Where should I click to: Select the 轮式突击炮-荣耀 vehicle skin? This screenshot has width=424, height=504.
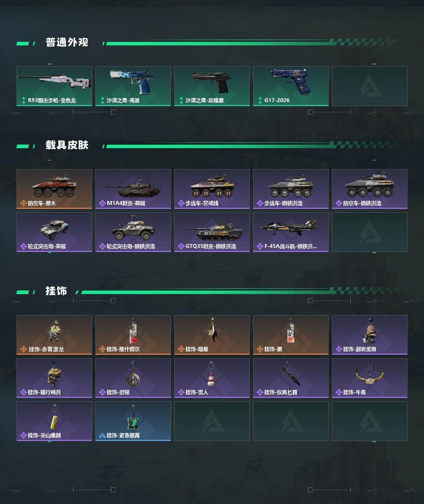54,232
